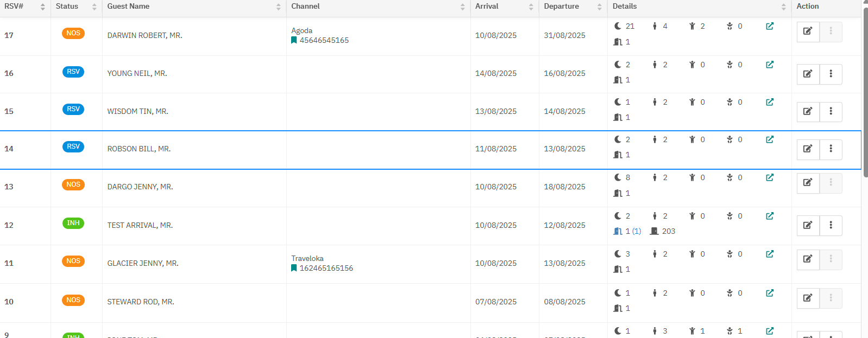
Task: Click NOS status badge for Darwin Robert
Action: (73, 33)
